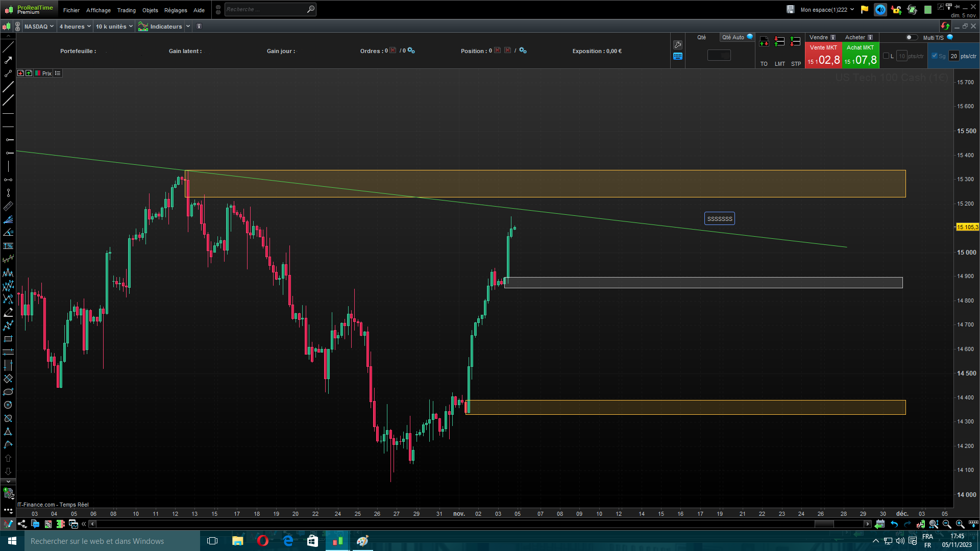Click the yellow flag icon at top
The width and height of the screenshot is (980, 551).
(x=865, y=10)
